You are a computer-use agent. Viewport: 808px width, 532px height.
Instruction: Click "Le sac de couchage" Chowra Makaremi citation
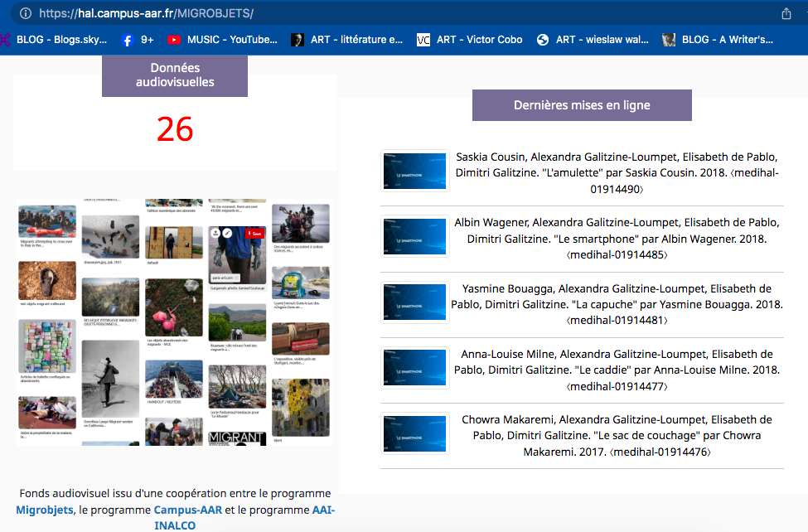click(617, 435)
